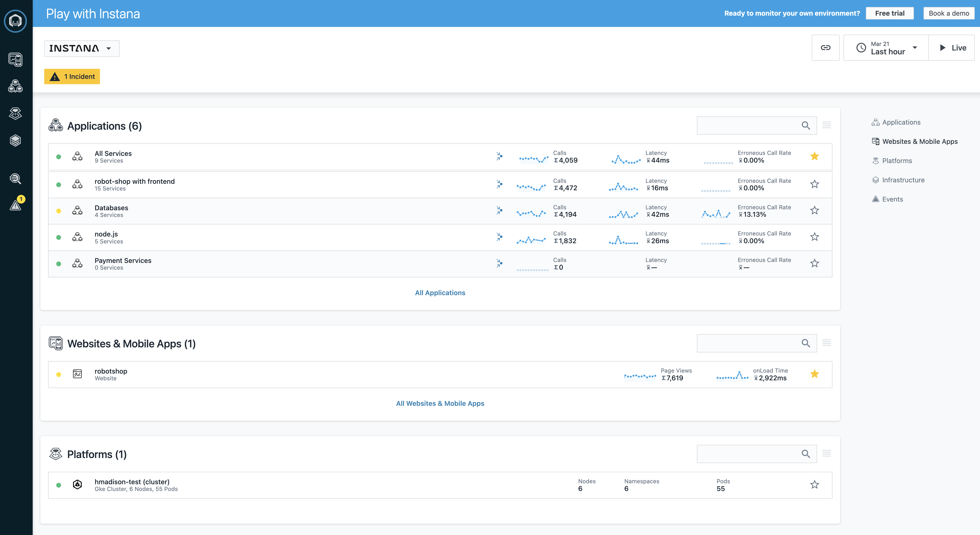Click Instana robot logo at top left
980x535 pixels.
(x=15, y=21)
